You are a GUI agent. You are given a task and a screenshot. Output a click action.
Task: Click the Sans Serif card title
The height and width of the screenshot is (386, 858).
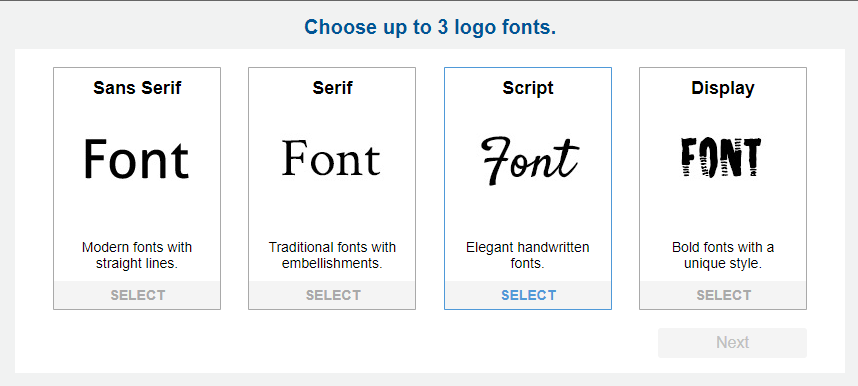[x=137, y=88]
